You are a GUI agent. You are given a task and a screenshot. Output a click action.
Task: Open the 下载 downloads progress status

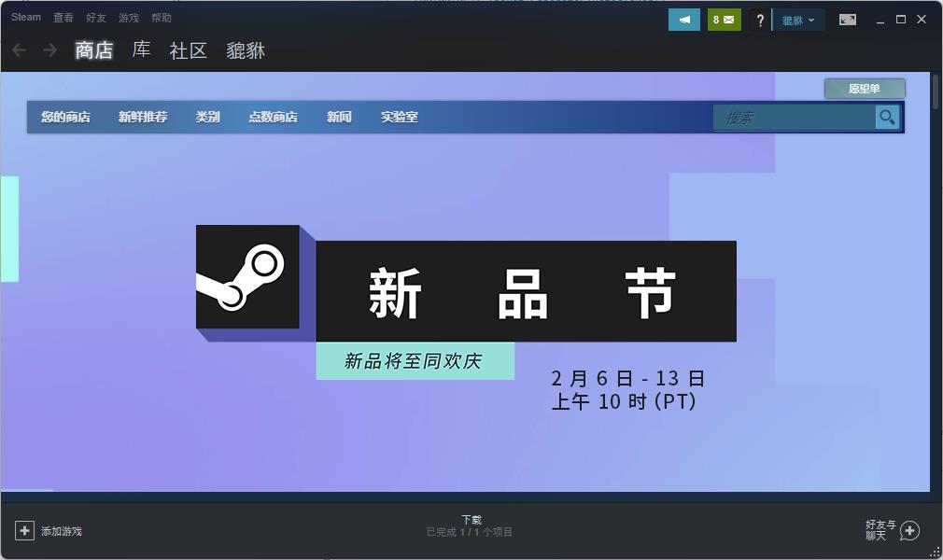pyautogui.click(x=471, y=525)
